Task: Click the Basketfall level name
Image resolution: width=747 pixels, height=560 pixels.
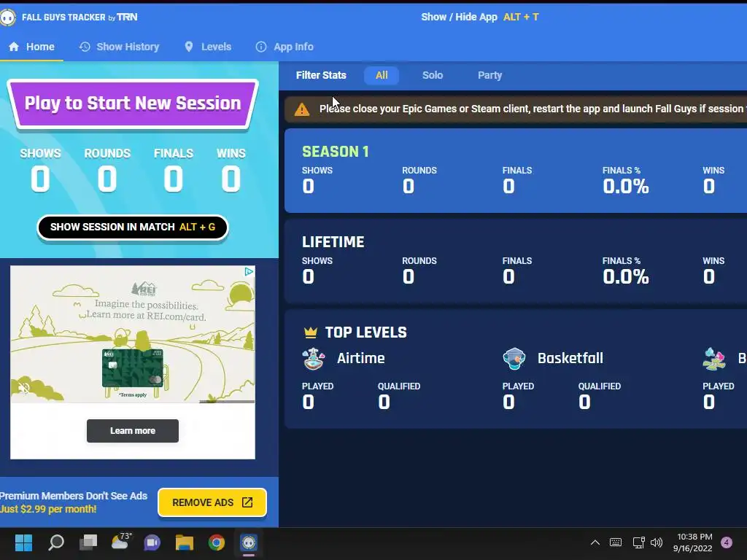Action: click(570, 358)
